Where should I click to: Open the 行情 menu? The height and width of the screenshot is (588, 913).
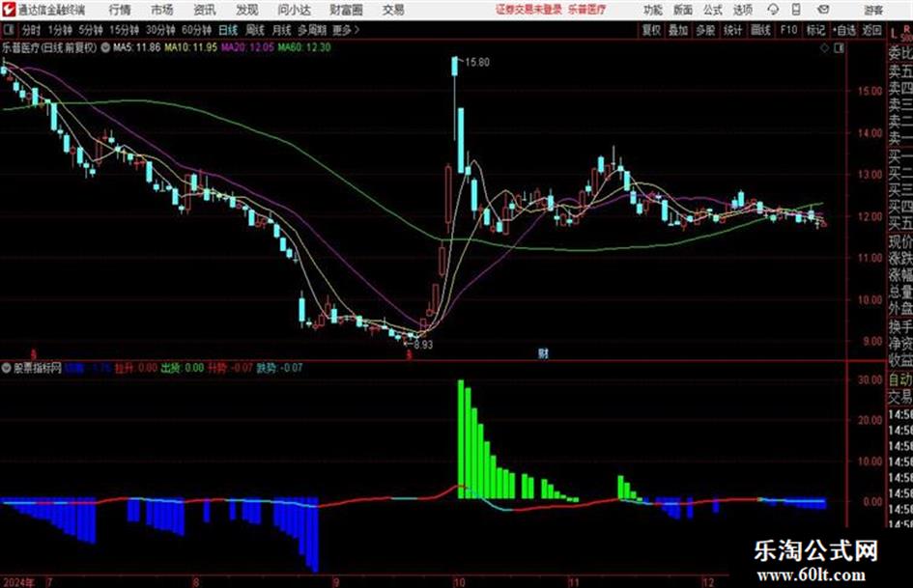(x=120, y=10)
